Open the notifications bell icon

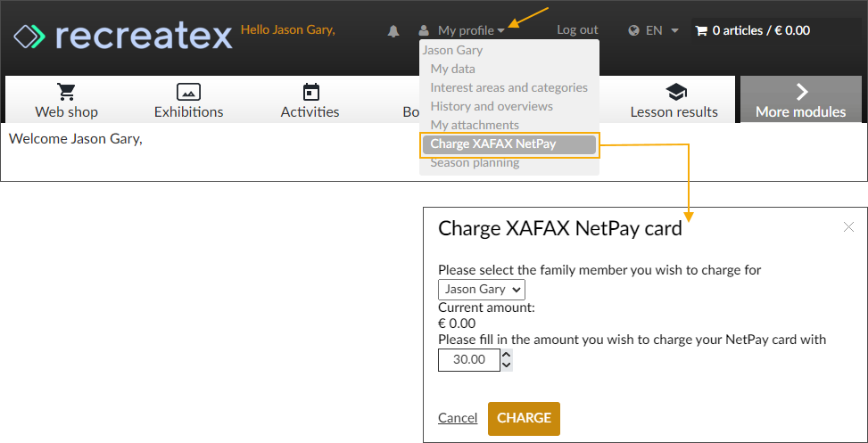click(393, 31)
